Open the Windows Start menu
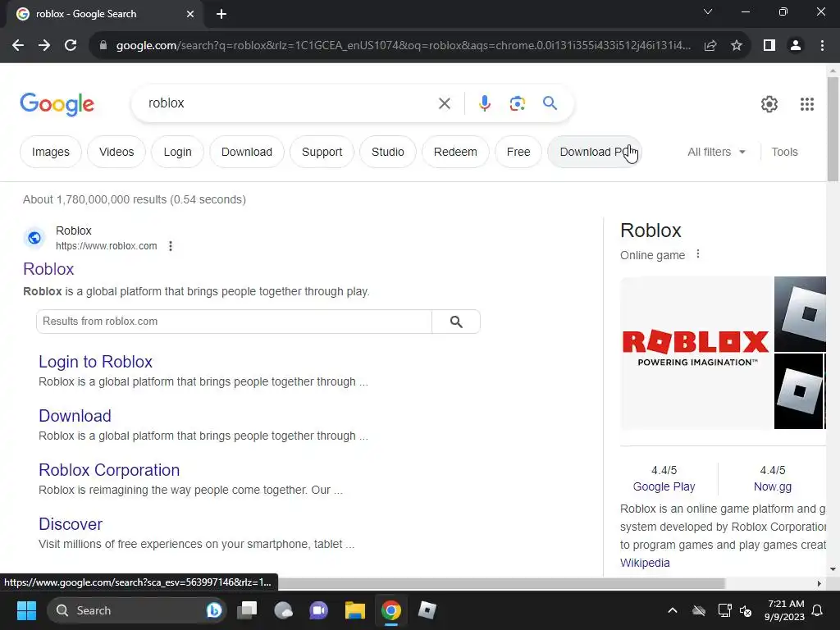The height and width of the screenshot is (630, 840). tap(26, 610)
